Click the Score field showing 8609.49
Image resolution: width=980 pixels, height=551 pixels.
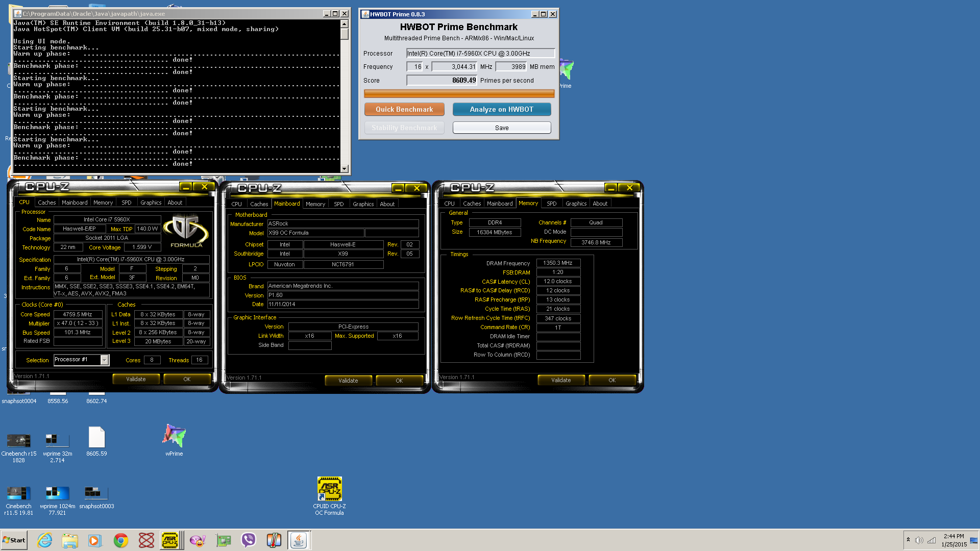click(x=442, y=80)
